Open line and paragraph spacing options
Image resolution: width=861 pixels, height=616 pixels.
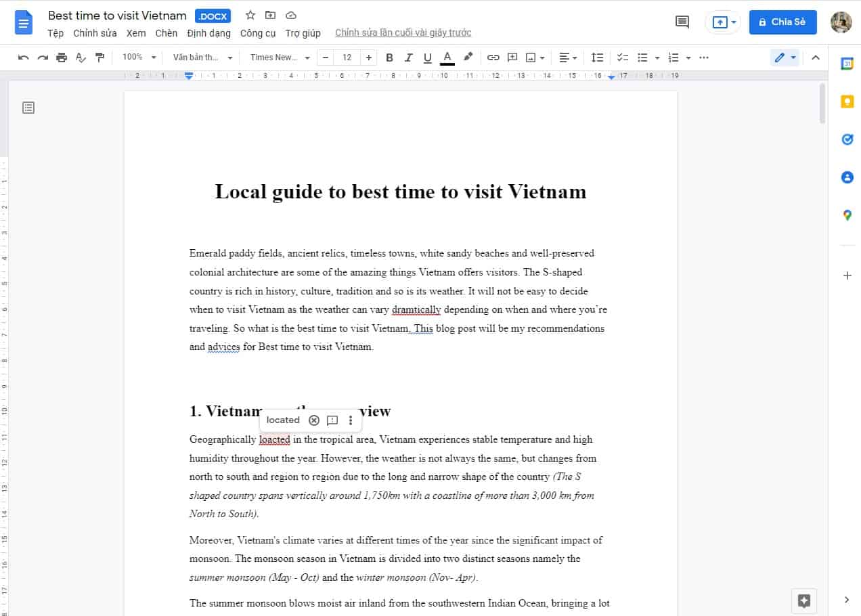[x=597, y=58]
